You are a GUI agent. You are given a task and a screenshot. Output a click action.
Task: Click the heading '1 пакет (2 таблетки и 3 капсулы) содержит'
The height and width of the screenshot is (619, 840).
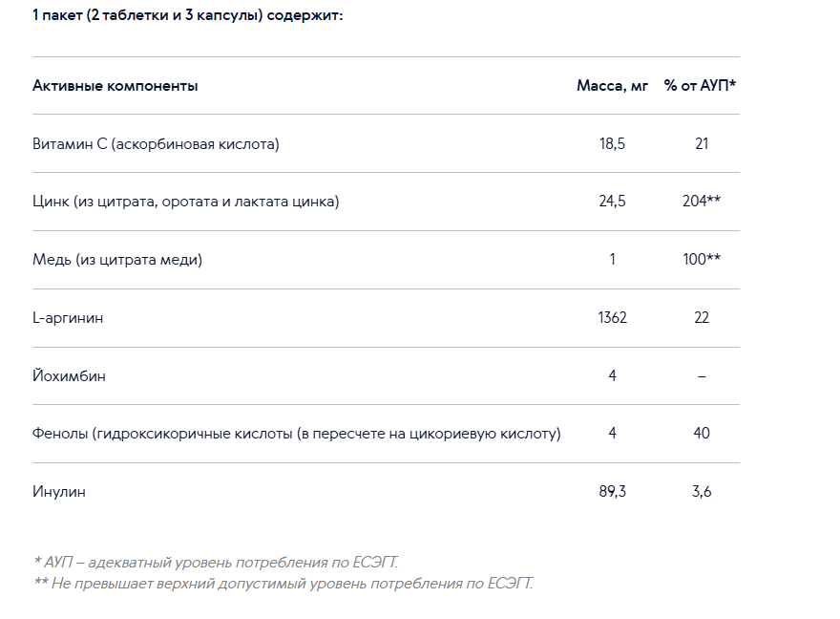tap(187, 15)
